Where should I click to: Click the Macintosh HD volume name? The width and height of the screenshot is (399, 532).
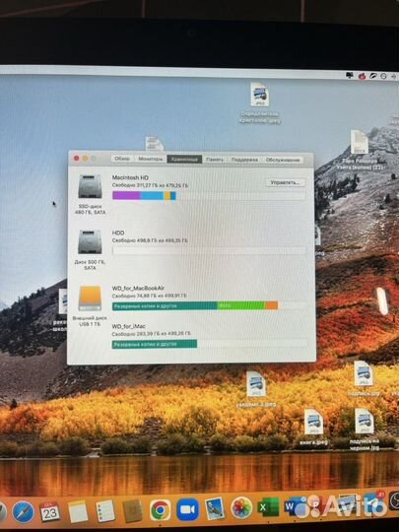(130, 177)
